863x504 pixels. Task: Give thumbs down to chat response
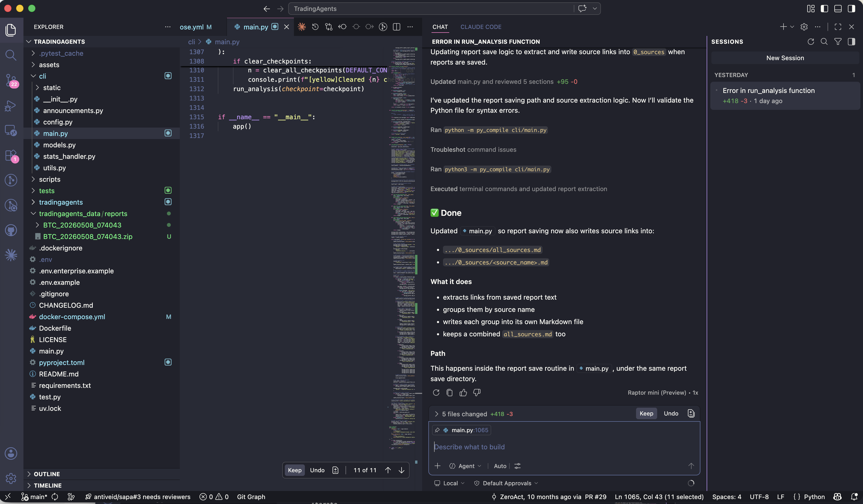477,393
